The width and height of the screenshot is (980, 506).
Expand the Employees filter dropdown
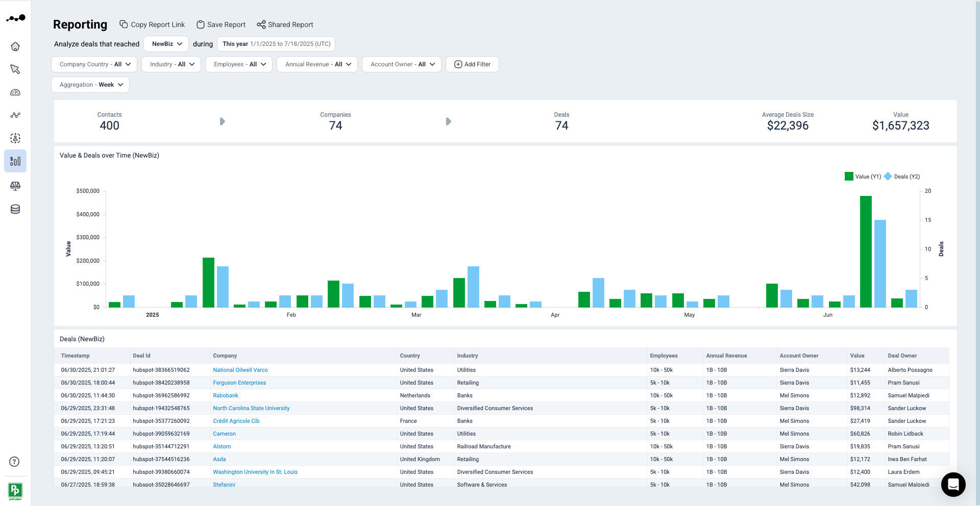tap(239, 64)
